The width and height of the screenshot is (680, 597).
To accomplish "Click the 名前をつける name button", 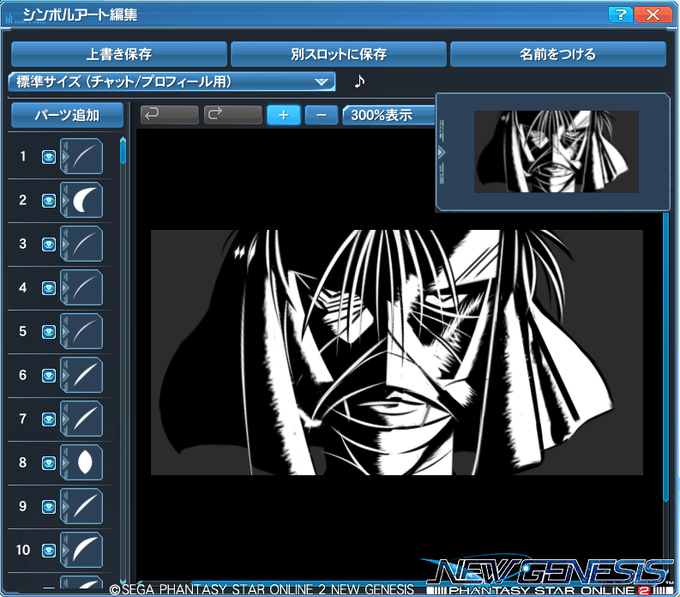I will pyautogui.click(x=558, y=54).
